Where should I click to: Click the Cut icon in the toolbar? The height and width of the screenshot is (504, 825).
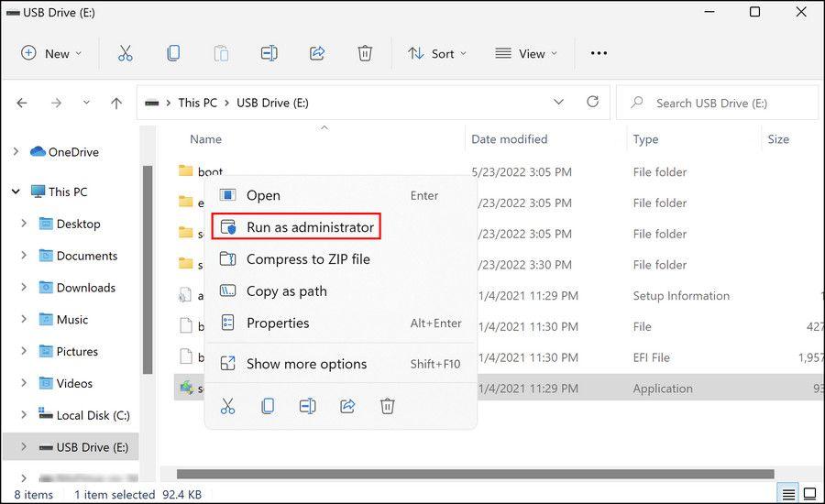126,53
